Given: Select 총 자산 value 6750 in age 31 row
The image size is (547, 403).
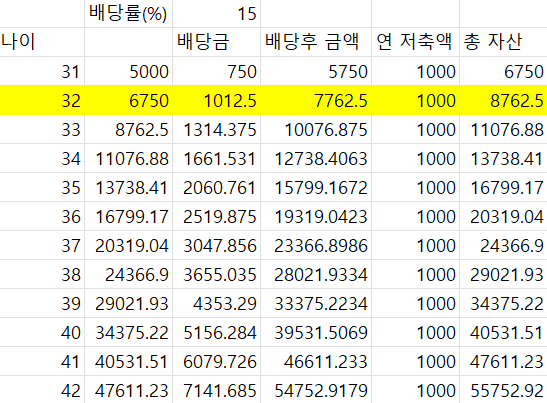Looking at the screenshot, I should [503, 72].
